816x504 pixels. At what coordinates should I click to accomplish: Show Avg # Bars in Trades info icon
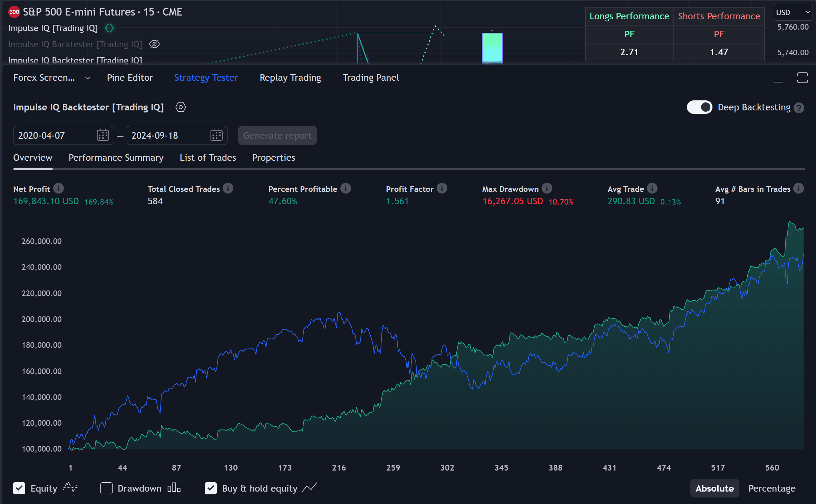(798, 188)
